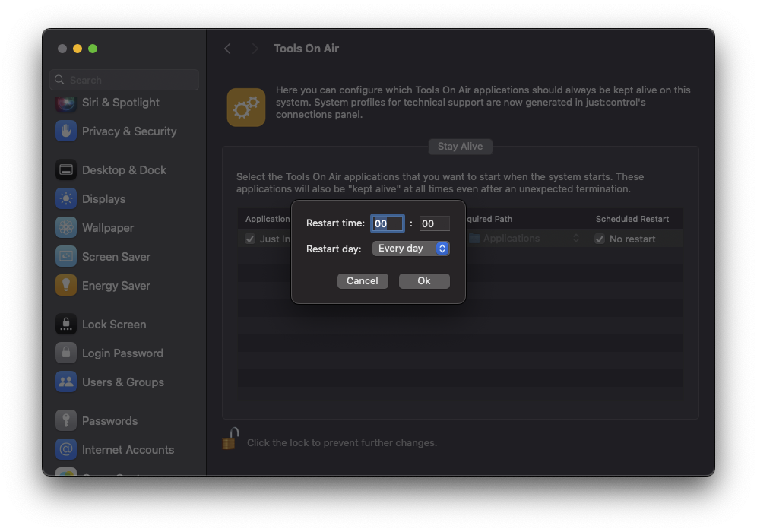Viewport: 757px width, 532px height.
Task: Open the Internet Accounts @ icon
Action: [x=66, y=449]
